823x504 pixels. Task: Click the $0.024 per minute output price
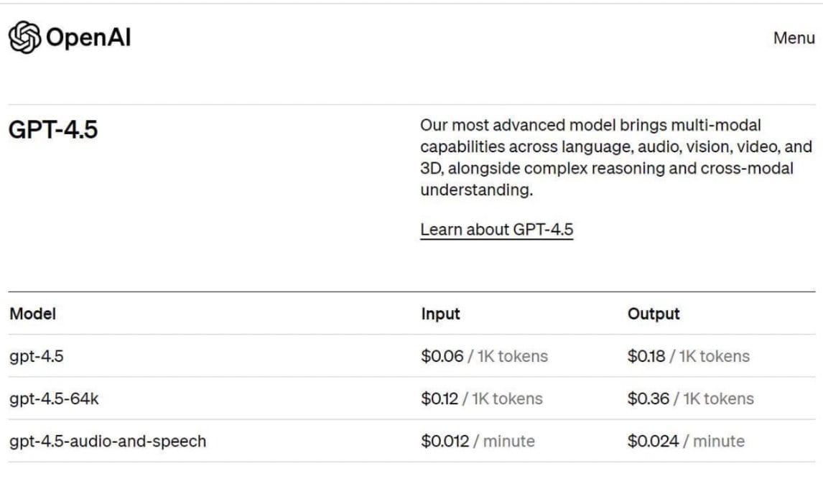tap(685, 441)
